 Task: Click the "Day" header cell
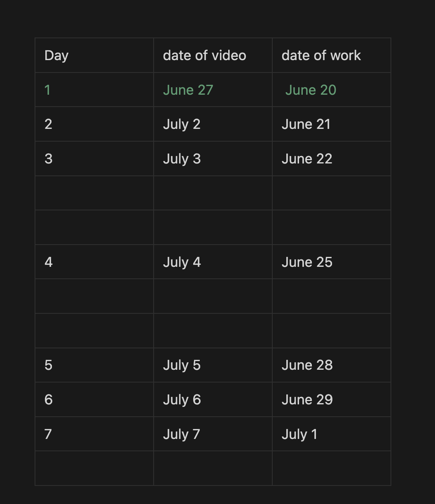point(56,56)
